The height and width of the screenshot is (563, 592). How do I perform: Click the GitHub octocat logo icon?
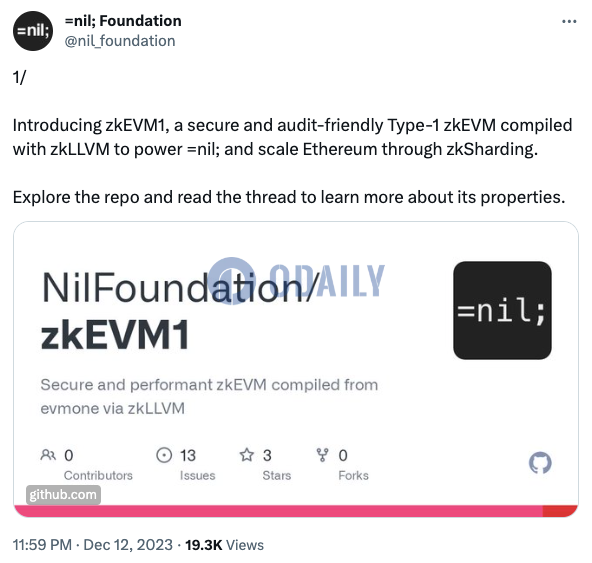click(540, 462)
